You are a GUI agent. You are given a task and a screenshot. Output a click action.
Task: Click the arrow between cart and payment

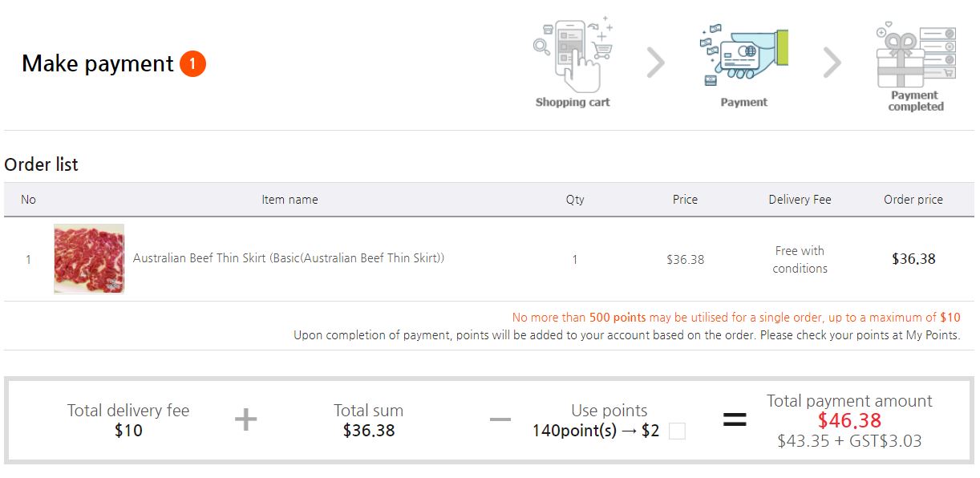point(656,63)
